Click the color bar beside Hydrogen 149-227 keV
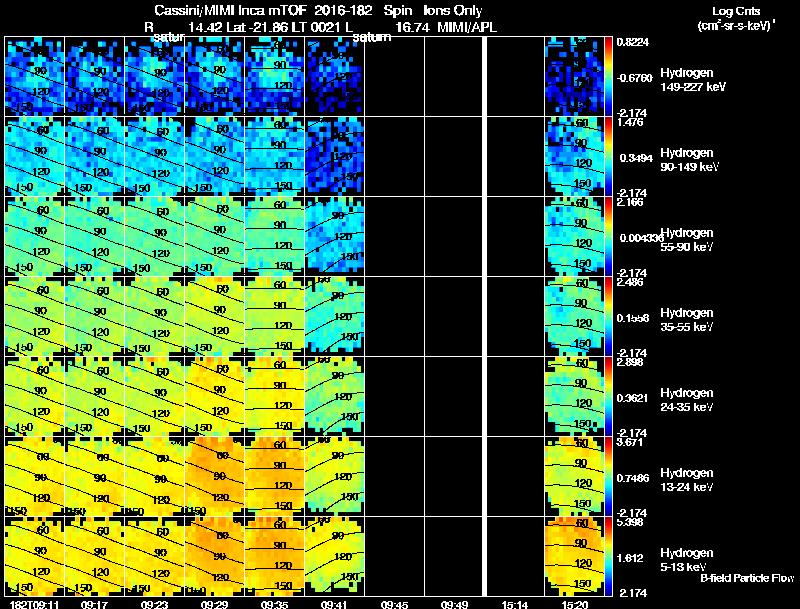Viewport: 800px width, 609px height. point(608,77)
